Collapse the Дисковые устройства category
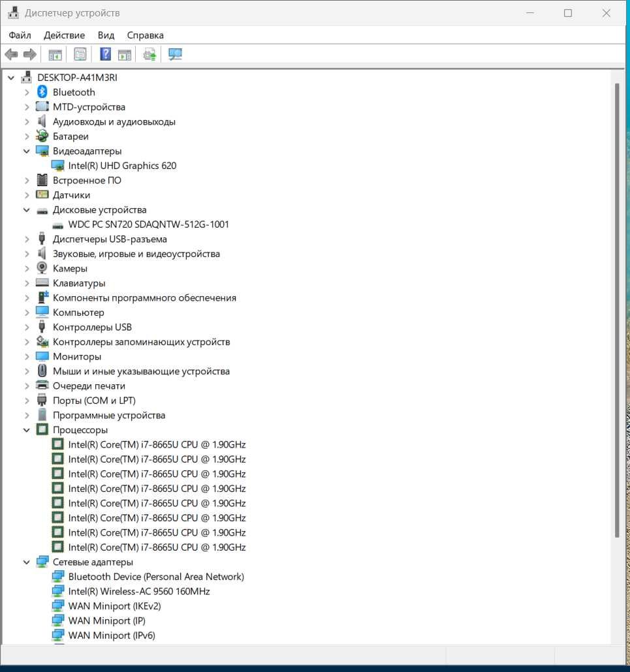This screenshot has height=672, width=630. [27, 209]
